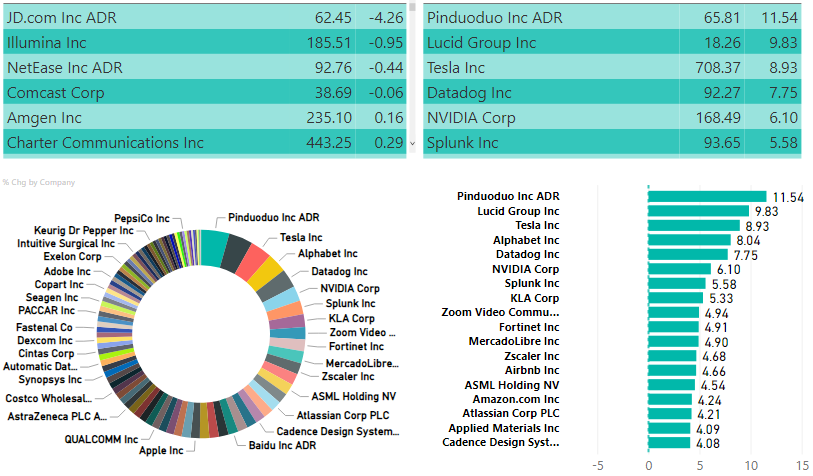Click the Seagen Inc donut label
Screen dimensions: 813x476
tap(52, 298)
